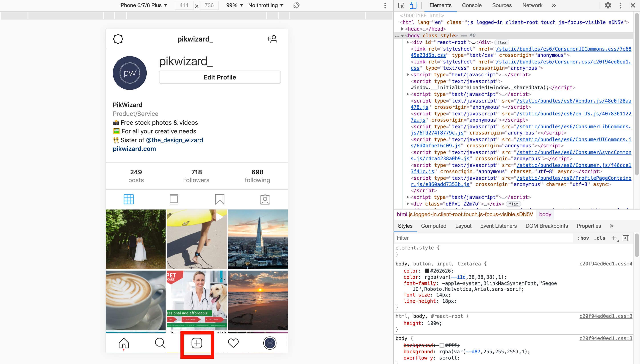Screen dimensions: 640x364
Task: Open the c20f94ed0ed1.css:4 source link
Action: coord(606,264)
